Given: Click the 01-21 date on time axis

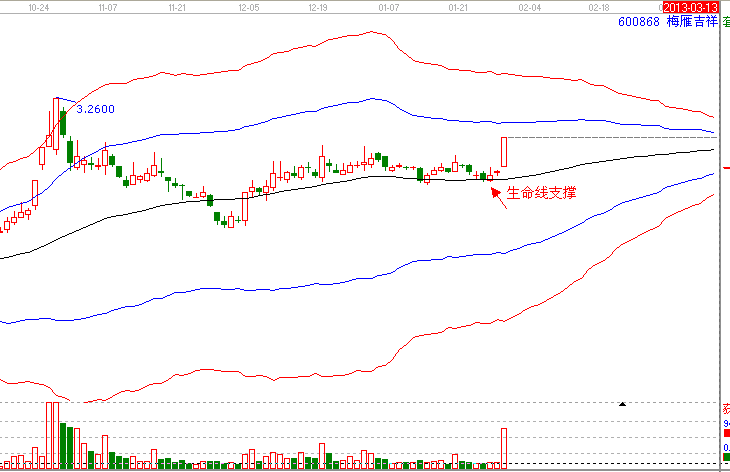Looking at the screenshot, I should click(459, 6).
